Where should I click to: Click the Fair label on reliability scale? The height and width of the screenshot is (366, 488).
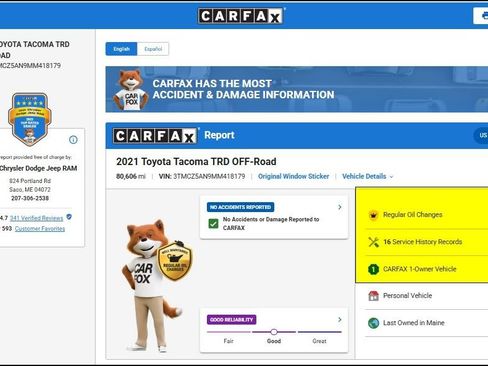228,341
